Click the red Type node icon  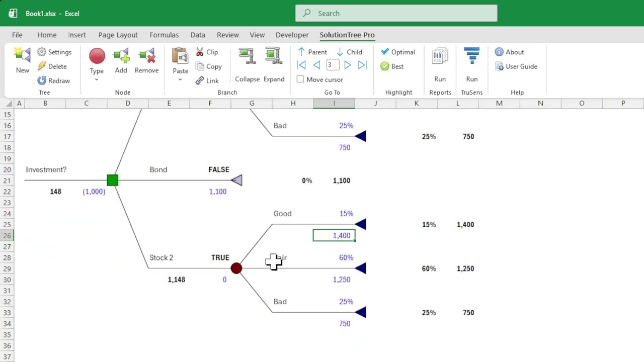(x=97, y=56)
